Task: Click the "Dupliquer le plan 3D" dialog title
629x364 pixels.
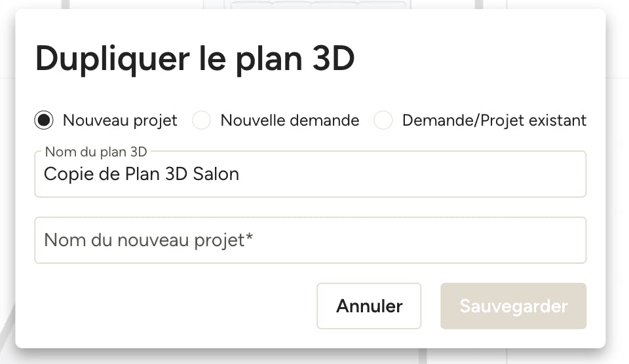Action: [195, 59]
